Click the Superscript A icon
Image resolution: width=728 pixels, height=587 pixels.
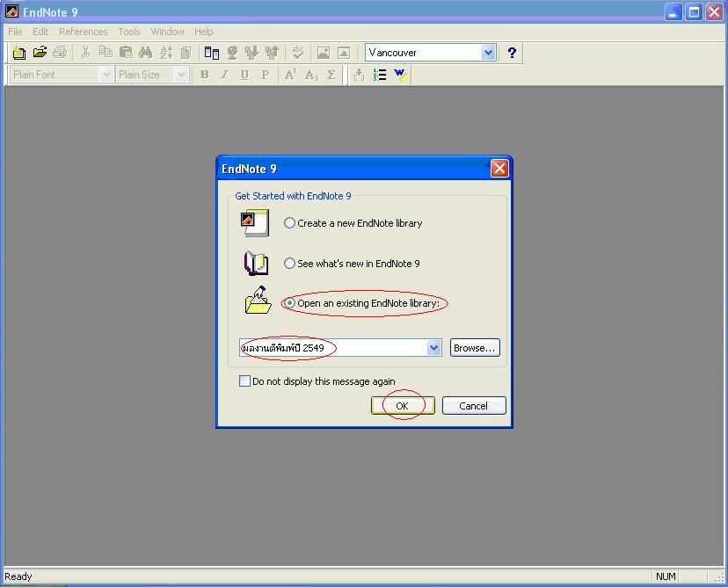291,75
